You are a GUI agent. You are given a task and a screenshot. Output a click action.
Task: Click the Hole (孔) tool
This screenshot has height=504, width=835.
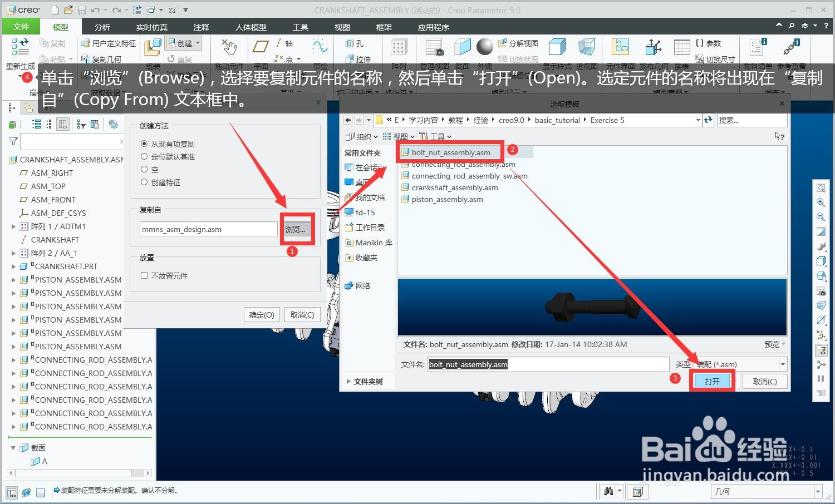coord(355,43)
